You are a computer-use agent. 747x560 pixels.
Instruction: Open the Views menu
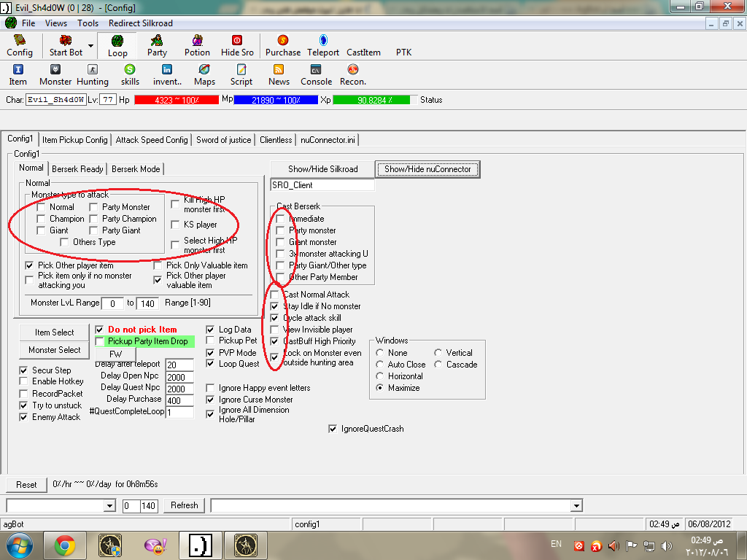point(55,23)
